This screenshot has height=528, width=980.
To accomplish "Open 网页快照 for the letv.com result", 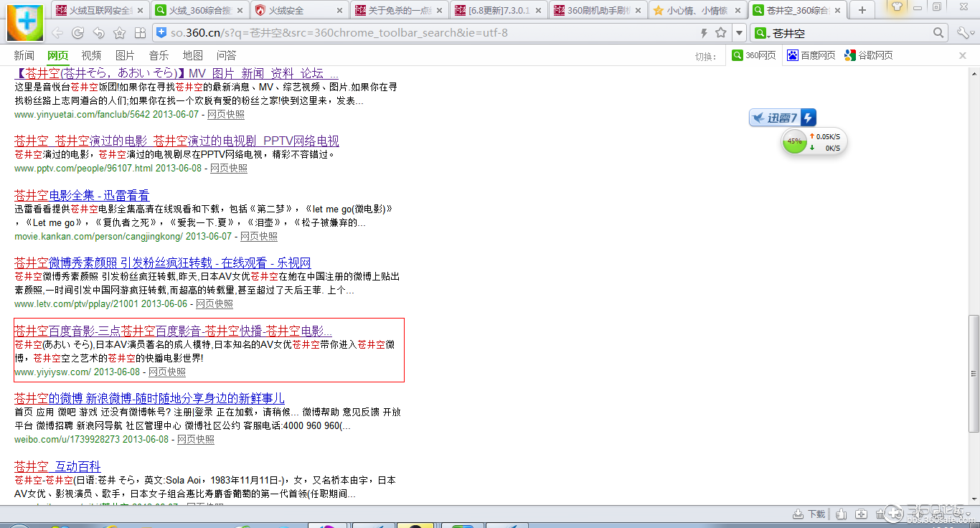I will tap(215, 304).
